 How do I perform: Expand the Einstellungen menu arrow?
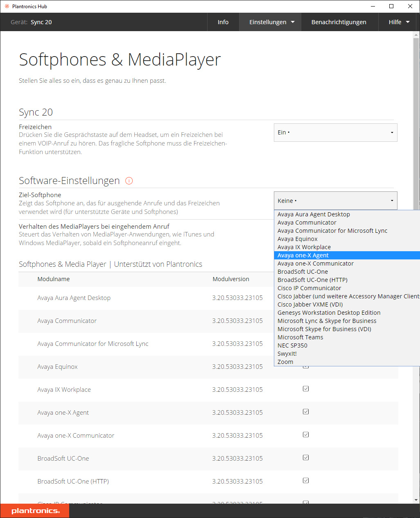click(293, 22)
